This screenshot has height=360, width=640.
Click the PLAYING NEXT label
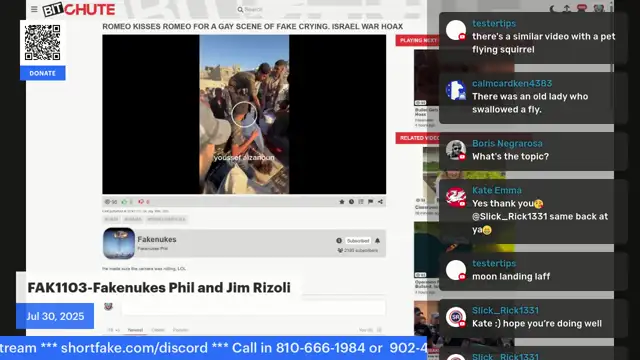(x=418, y=40)
